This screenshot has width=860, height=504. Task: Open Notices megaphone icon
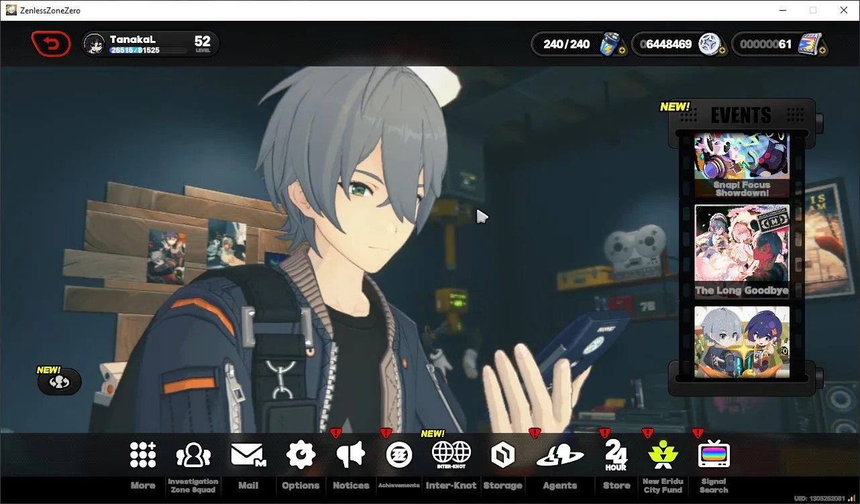click(350, 455)
